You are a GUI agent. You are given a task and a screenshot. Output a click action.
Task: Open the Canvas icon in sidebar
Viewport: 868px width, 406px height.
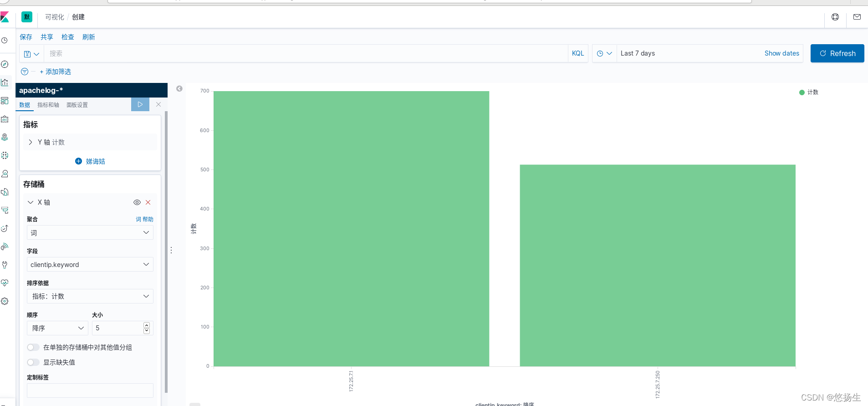point(5,119)
